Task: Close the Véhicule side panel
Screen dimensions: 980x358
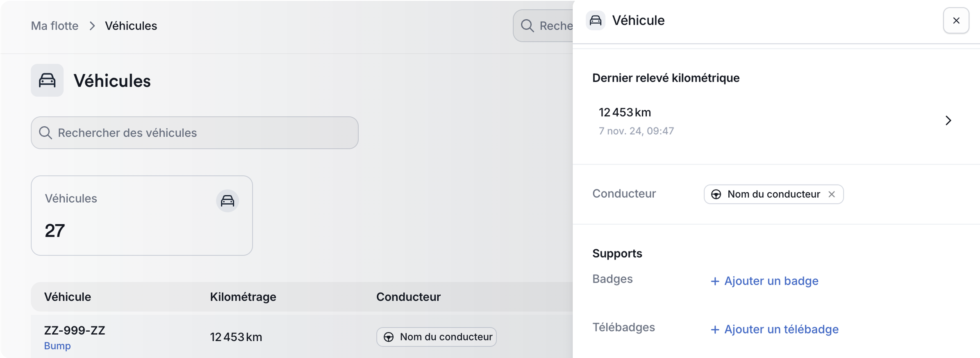Action: point(956,21)
